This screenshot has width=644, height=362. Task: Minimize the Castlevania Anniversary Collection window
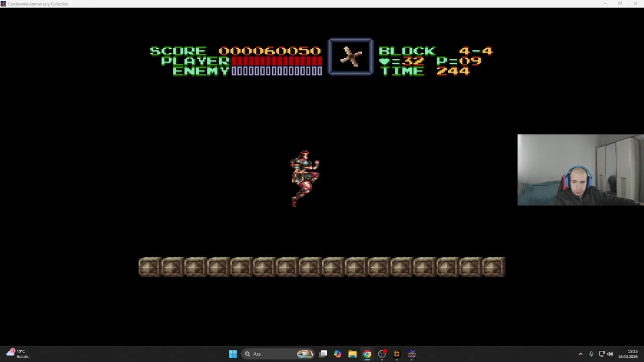coord(605,4)
